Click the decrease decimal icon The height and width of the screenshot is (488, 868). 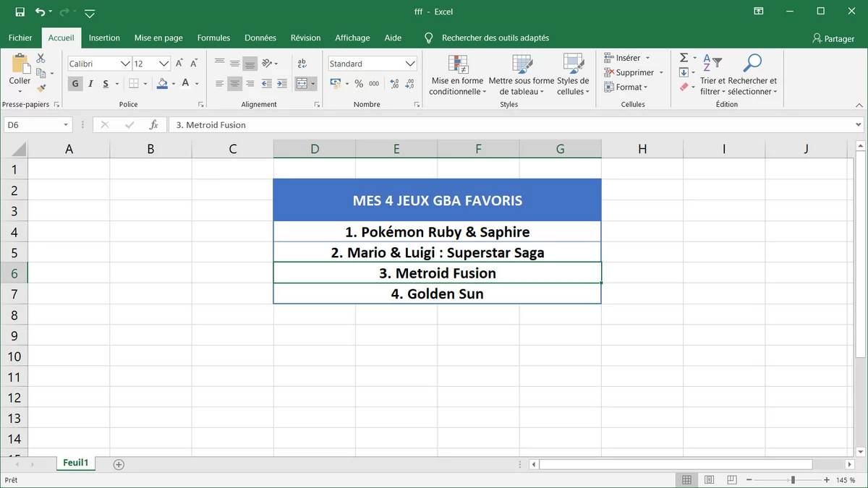tap(410, 84)
